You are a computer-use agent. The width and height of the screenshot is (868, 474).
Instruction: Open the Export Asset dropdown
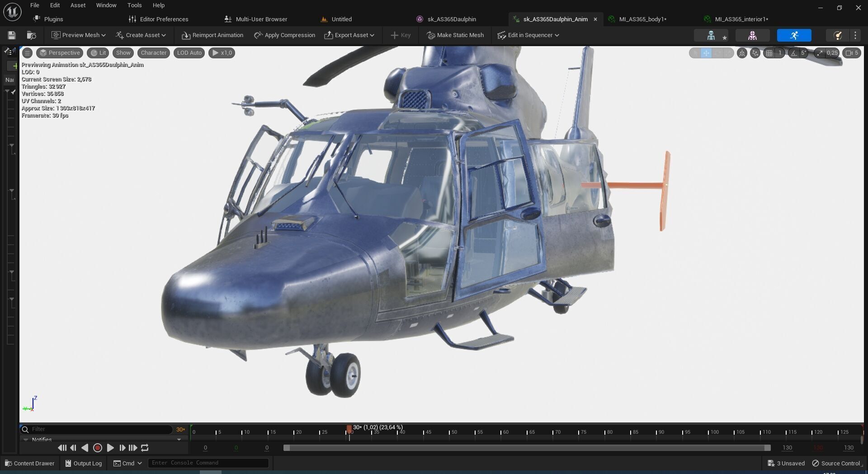click(349, 35)
